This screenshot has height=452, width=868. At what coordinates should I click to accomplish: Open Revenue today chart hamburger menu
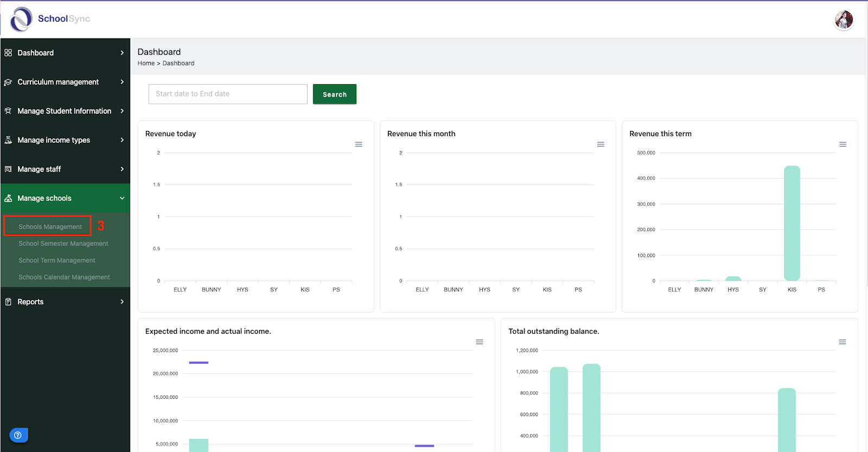[x=359, y=144]
